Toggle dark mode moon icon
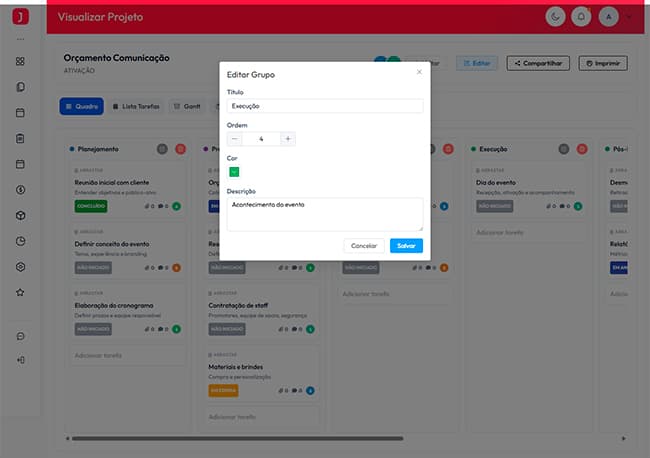Image resolution: width=650 pixels, height=458 pixels. 555,17
